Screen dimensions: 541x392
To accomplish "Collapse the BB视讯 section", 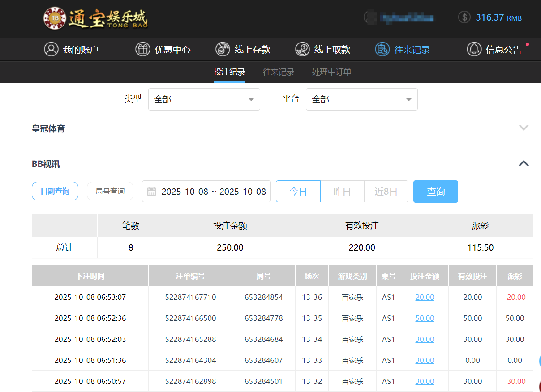I will [524, 163].
